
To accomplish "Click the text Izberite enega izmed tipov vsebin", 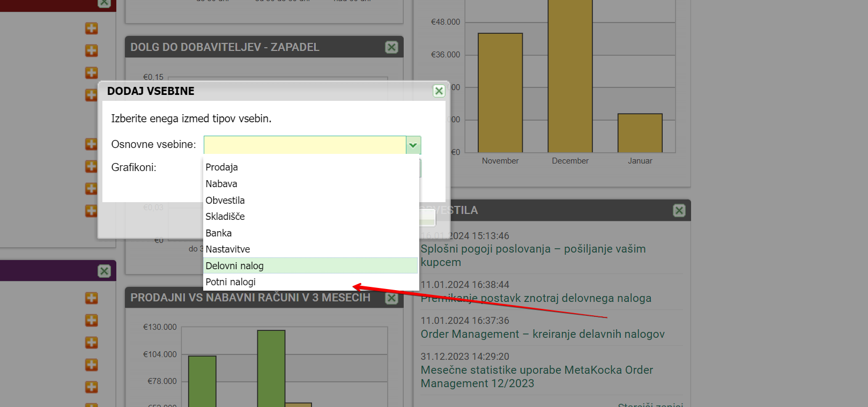I will [x=191, y=119].
